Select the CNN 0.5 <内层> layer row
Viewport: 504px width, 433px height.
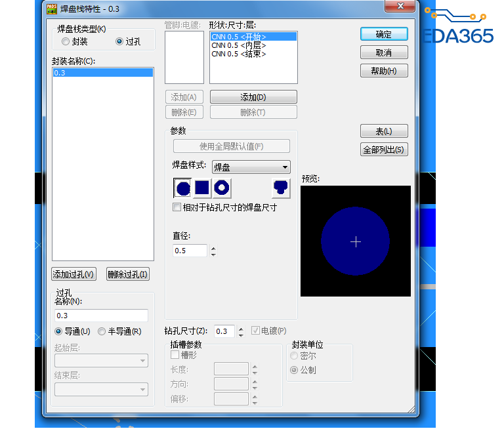tap(253, 45)
